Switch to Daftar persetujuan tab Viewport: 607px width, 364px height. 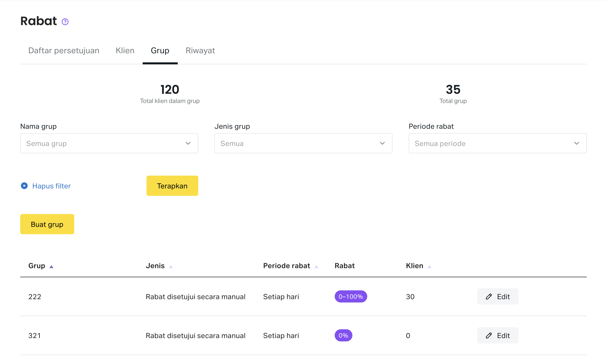coord(64,51)
